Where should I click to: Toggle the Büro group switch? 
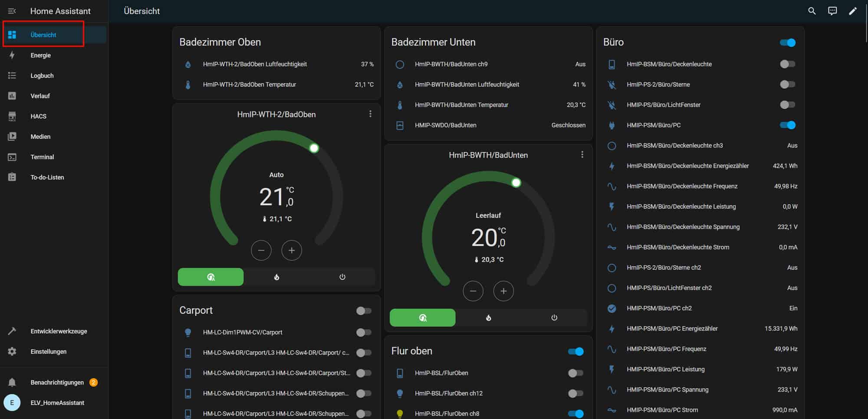(x=787, y=43)
